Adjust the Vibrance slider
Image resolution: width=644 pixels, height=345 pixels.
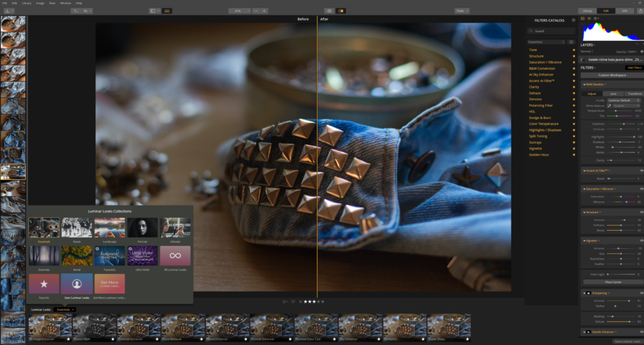click(621, 202)
